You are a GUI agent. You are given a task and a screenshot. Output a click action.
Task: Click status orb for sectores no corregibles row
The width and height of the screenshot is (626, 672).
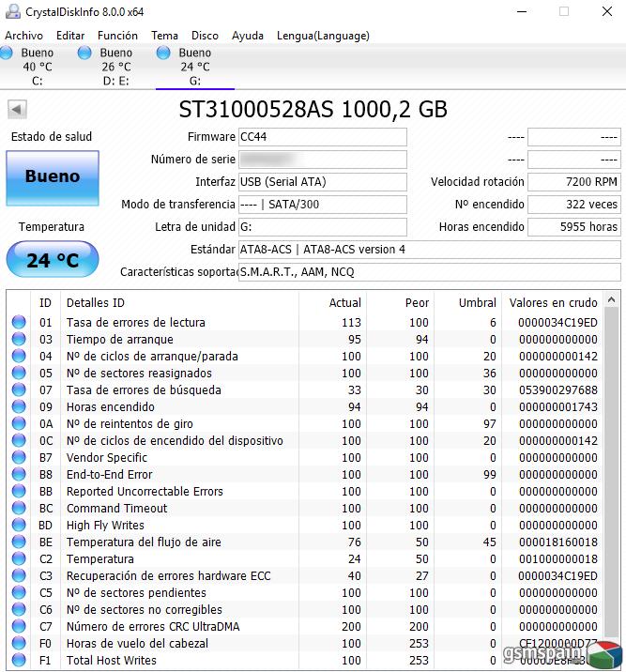(x=19, y=609)
